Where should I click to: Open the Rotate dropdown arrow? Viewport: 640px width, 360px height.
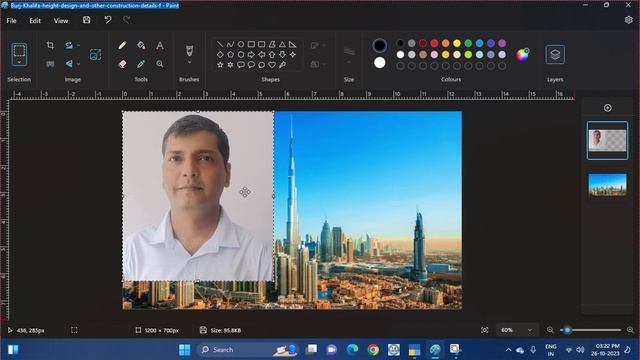pos(78,45)
